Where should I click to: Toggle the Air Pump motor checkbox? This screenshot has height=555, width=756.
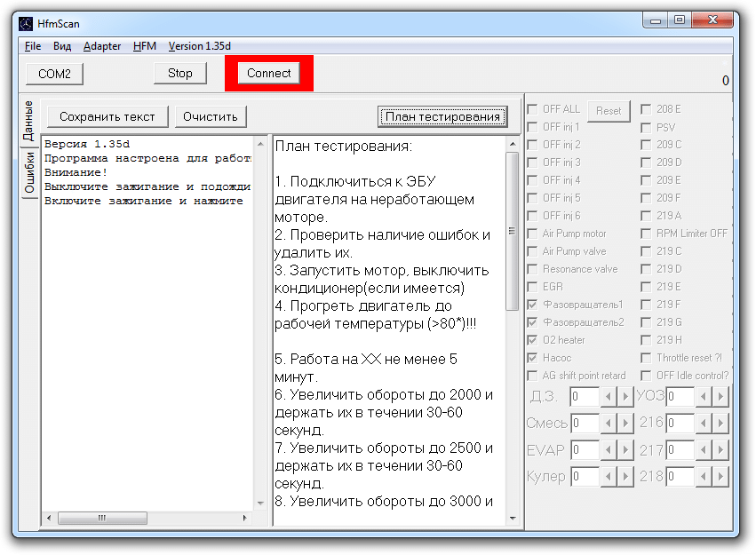click(x=532, y=234)
